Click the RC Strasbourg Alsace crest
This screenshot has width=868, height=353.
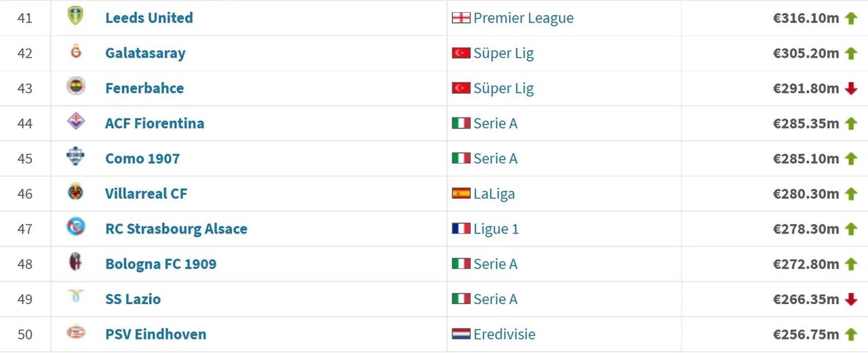[75, 228]
